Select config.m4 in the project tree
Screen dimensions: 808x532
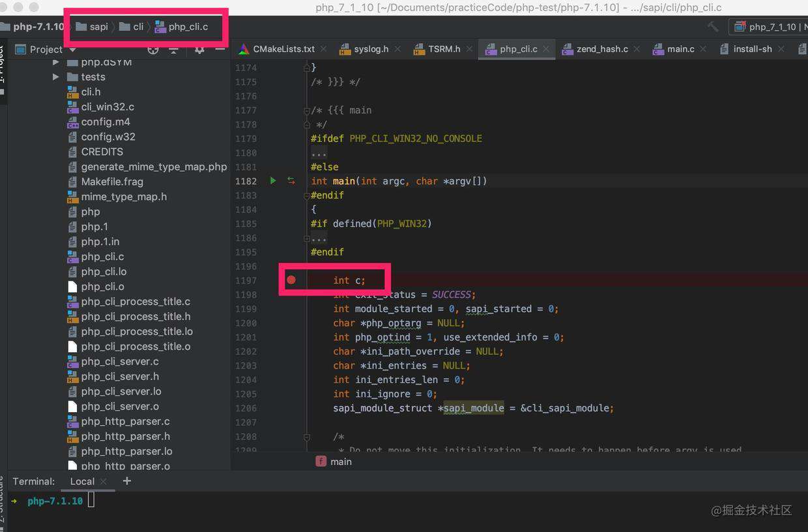pyautogui.click(x=106, y=122)
